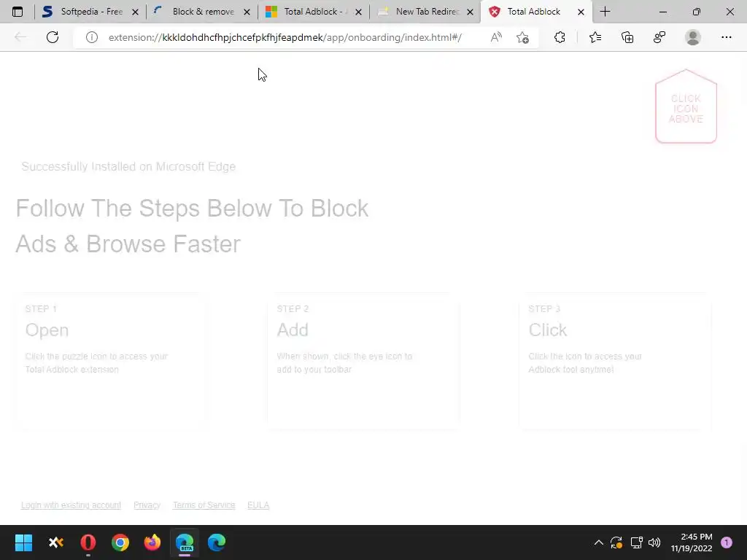The height and width of the screenshot is (560, 747).
Task: Open the notification center badge
Action: tap(727, 542)
